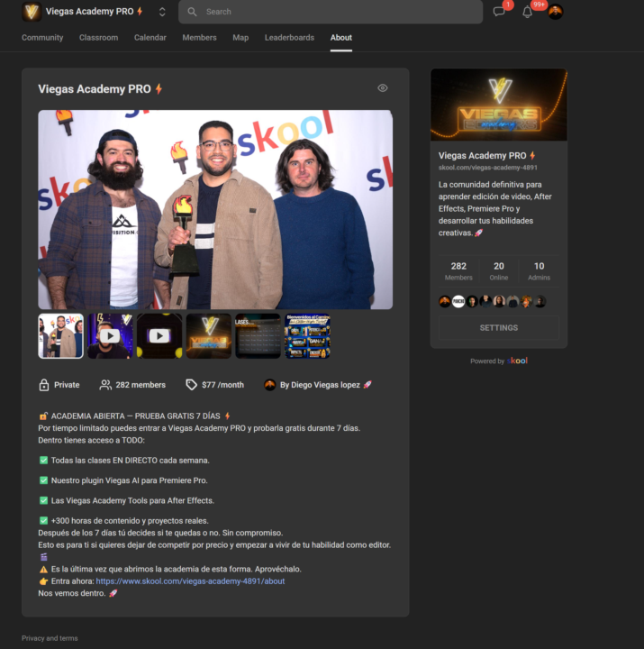Click the SETTINGS button

coord(499,328)
